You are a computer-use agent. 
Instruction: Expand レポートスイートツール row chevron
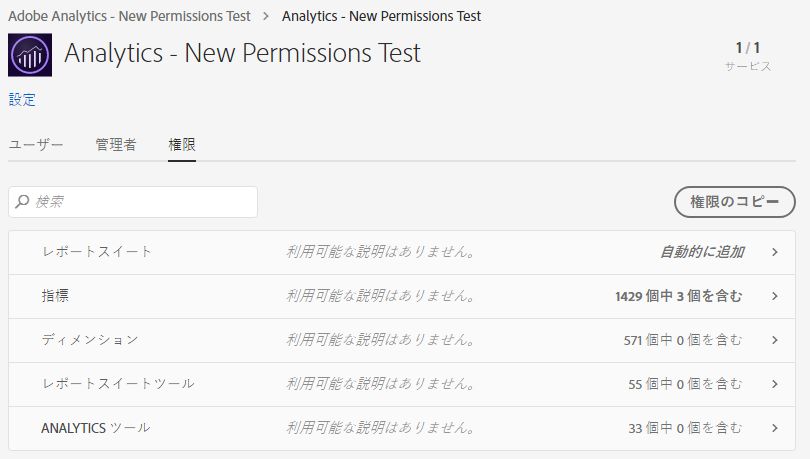(x=775, y=384)
